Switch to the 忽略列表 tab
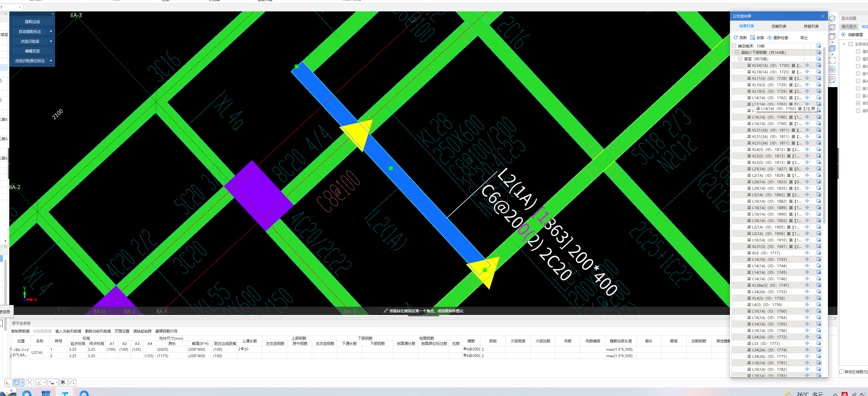This screenshot has height=396, width=868. (x=779, y=26)
